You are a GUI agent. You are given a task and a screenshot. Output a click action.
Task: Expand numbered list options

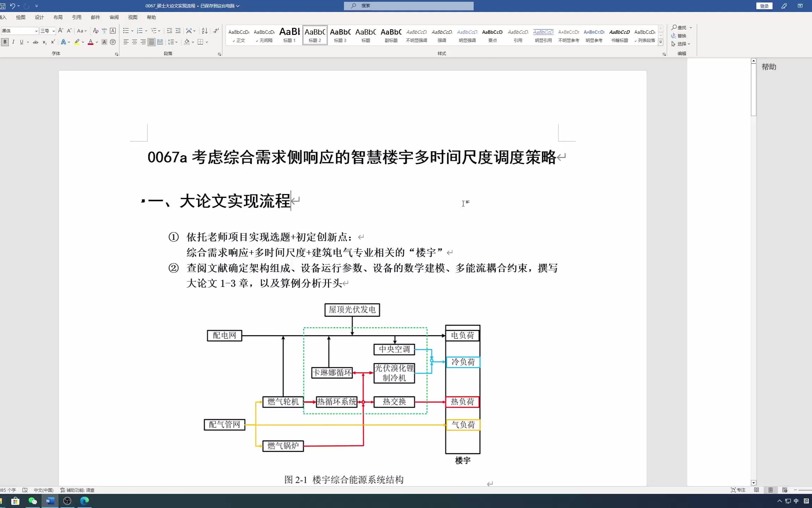[146, 31]
